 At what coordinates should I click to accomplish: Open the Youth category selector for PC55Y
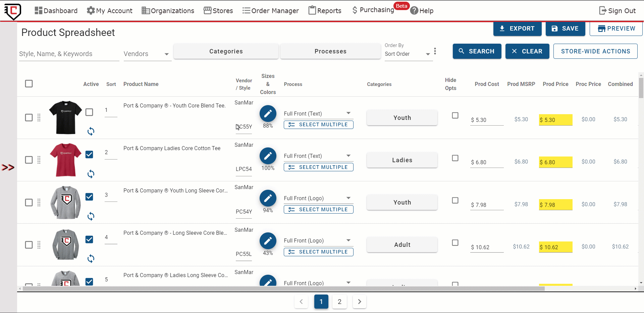(x=402, y=118)
